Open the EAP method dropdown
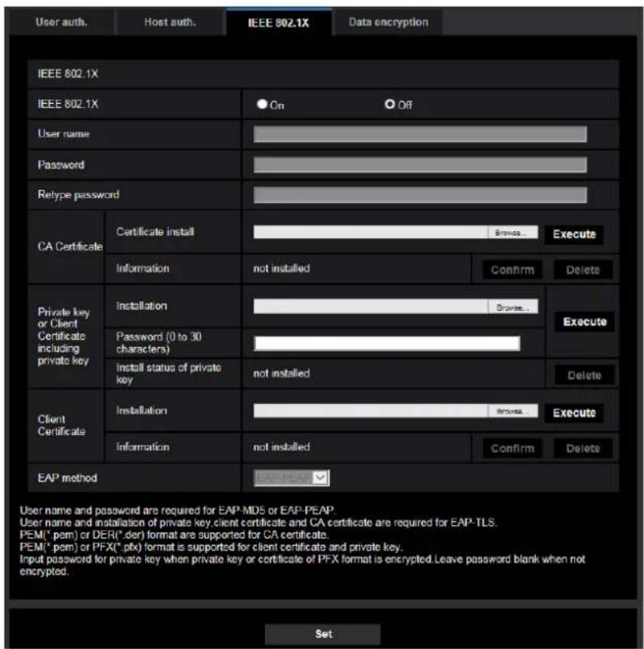Screen dimensions: 644x649 (x=291, y=478)
